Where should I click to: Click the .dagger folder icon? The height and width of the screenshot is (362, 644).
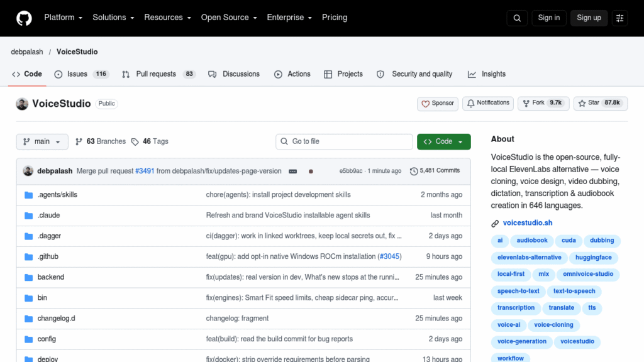point(28,236)
